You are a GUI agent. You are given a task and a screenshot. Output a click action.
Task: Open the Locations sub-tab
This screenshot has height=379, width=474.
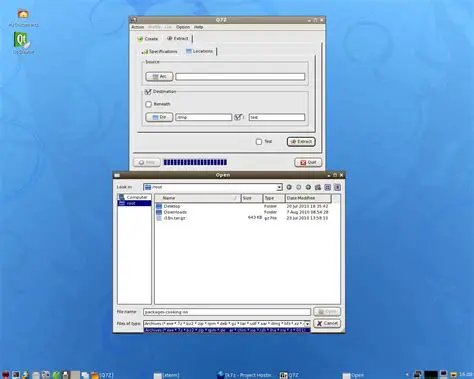200,51
